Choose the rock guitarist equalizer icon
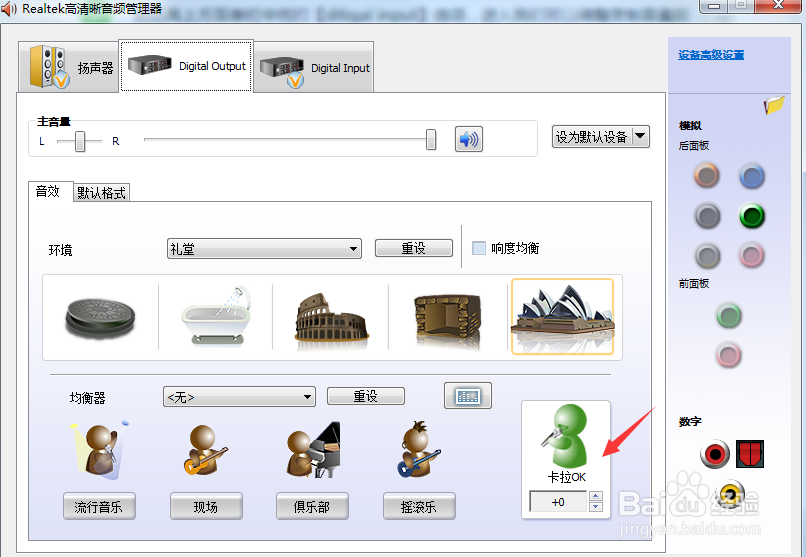 coord(418,449)
